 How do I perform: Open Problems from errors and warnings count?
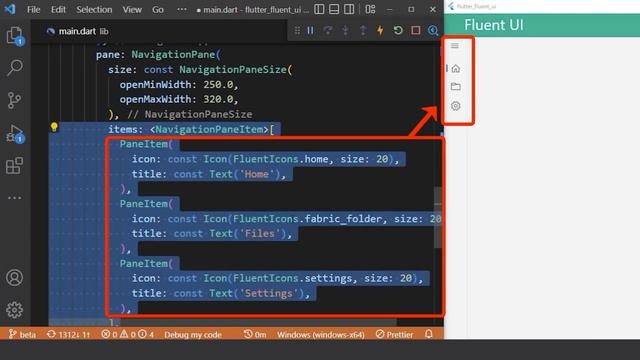click(127, 334)
